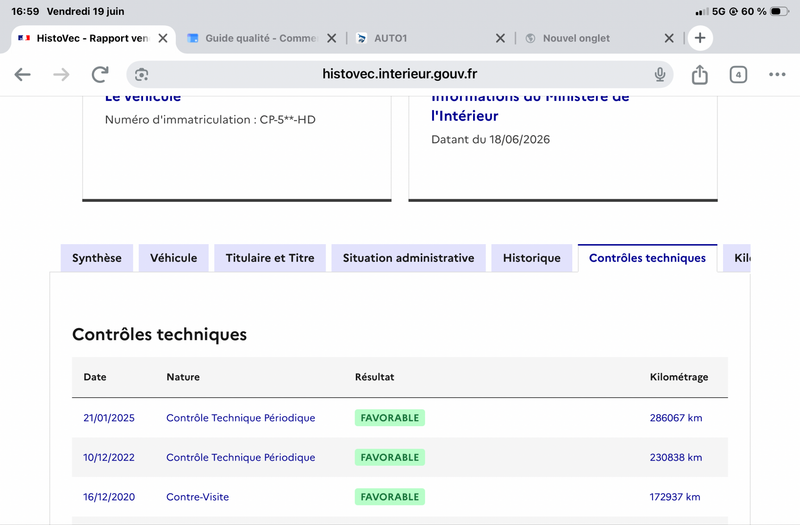
Task: Click the browser forward arrow
Action: click(61, 74)
